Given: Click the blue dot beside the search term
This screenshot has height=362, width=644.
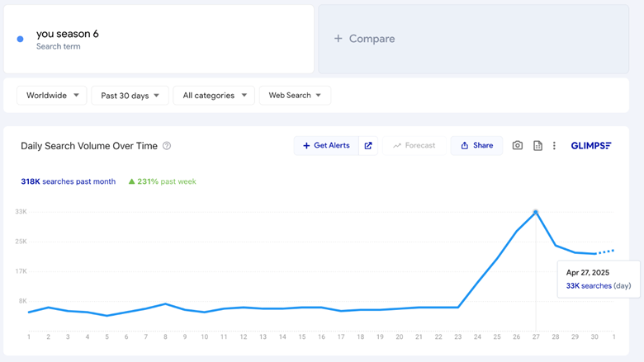Looking at the screenshot, I should coord(21,39).
